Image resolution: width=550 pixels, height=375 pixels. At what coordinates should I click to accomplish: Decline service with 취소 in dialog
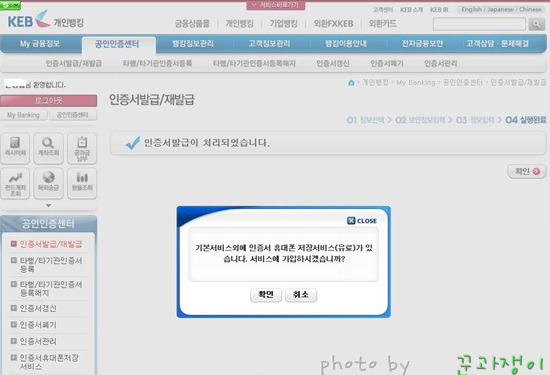coord(301,295)
